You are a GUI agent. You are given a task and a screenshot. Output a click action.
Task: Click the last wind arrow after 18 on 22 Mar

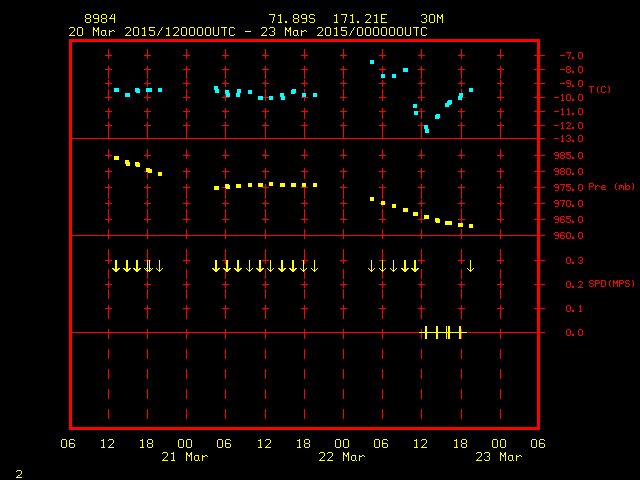pos(470,266)
